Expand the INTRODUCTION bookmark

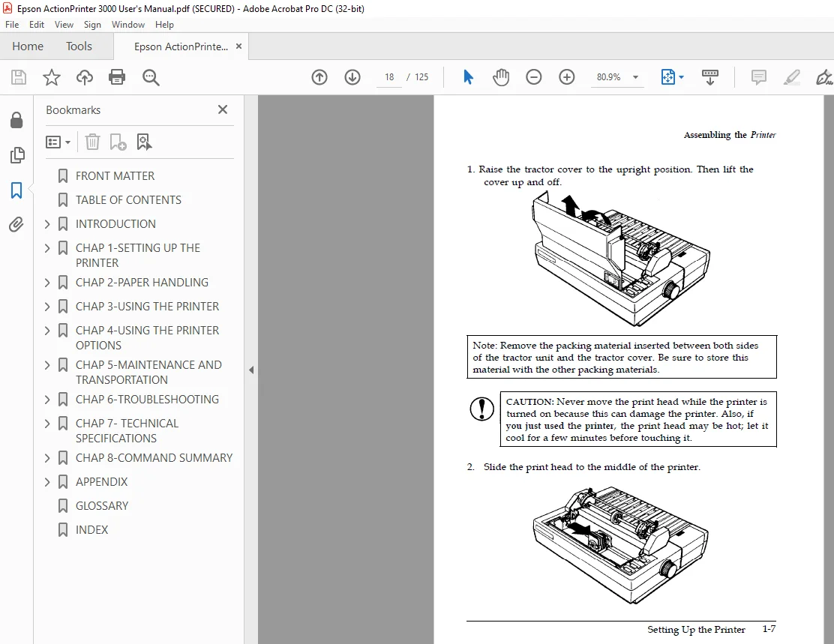[46, 224]
